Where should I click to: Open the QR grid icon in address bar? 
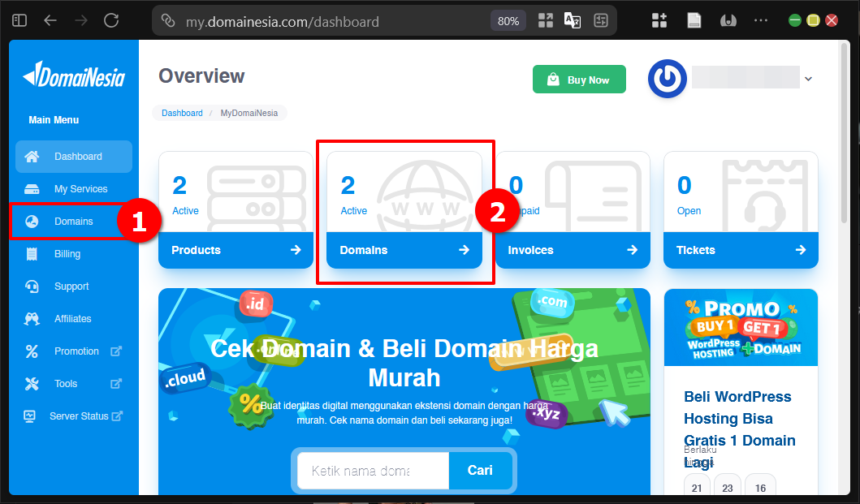point(545,21)
